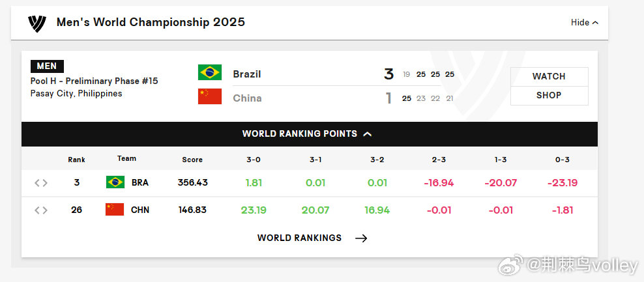The image size is (644, 282).
Task: Click the CHN flag in rankings table
Action: click(115, 209)
